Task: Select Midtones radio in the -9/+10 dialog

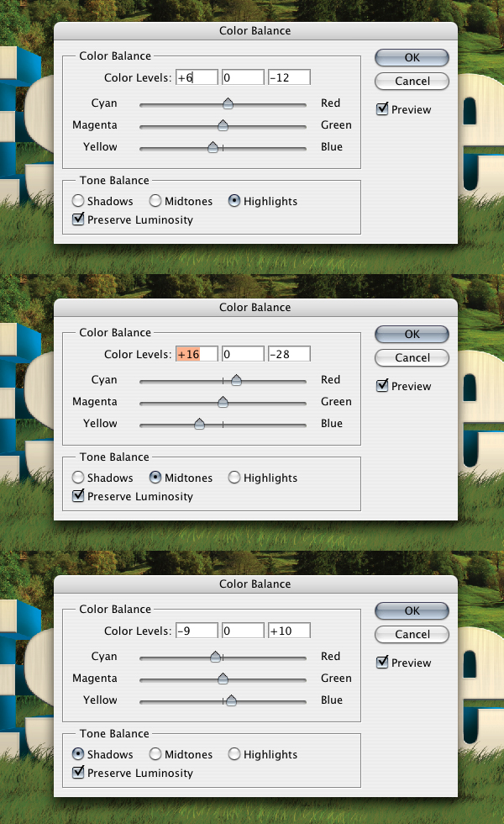Action: tap(155, 754)
